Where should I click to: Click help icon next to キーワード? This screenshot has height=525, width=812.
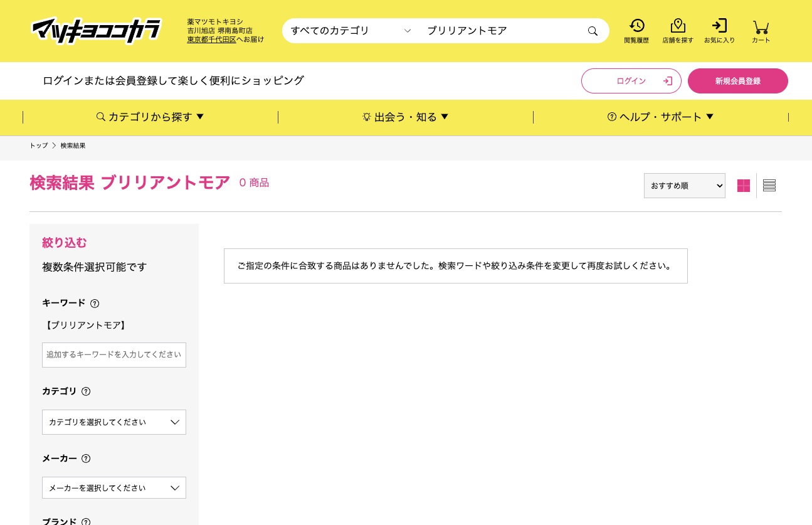[x=95, y=304]
